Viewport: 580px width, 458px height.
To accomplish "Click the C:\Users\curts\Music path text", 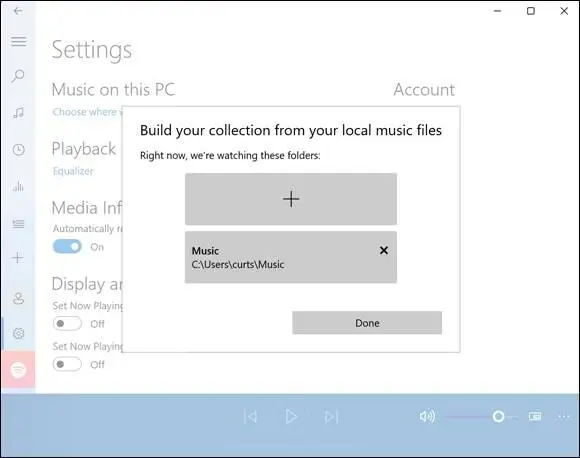I will 238,265.
